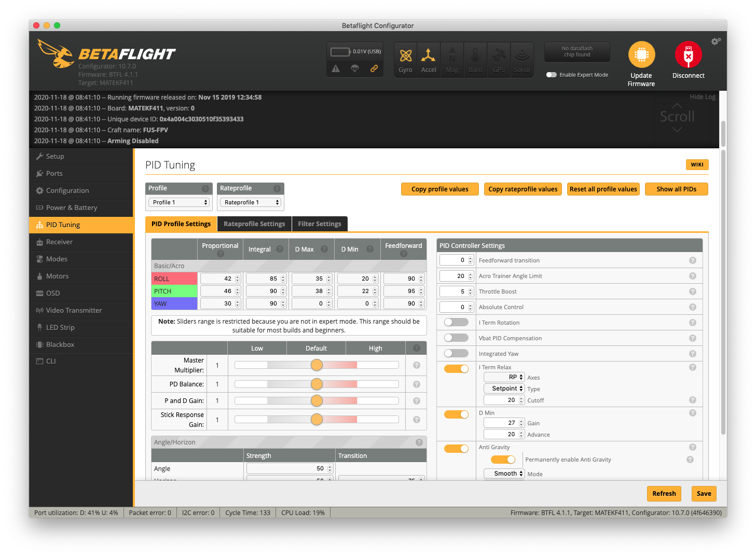This screenshot has width=756, height=556.
Task: Click Reset all profile values button
Action: tap(603, 189)
